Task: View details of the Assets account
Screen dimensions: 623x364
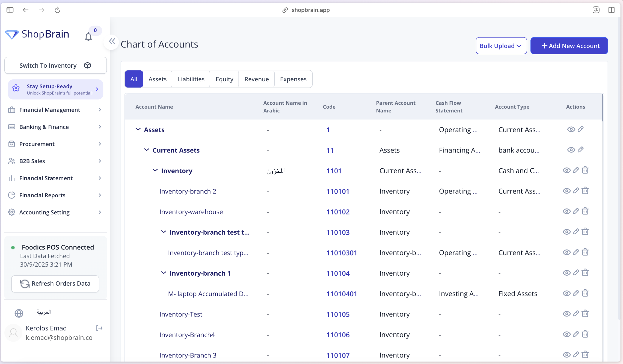Action: pos(571,129)
